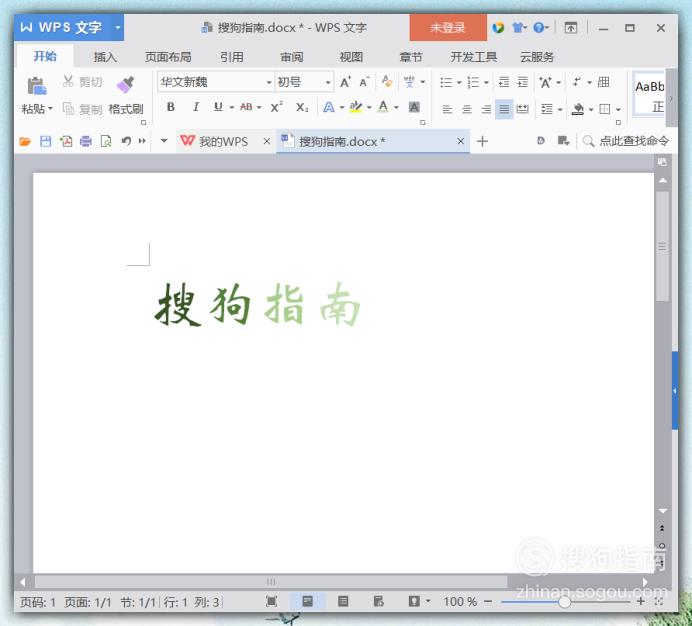Click the 未登录 login button
Viewport: 692px width, 626px height.
click(x=448, y=27)
